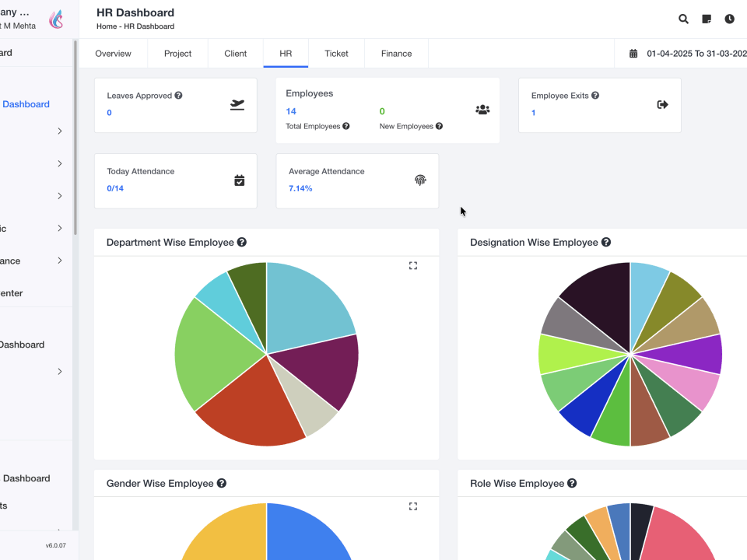Click the calendar-check icon on the Today Attendance card
This screenshot has width=747, height=560.
[239, 180]
